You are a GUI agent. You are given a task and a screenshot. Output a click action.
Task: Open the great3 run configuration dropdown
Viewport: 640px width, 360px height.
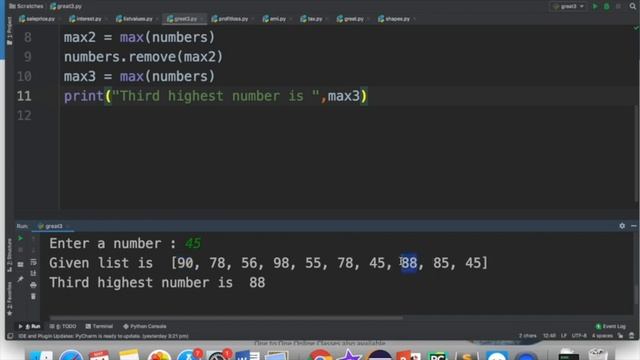pyautogui.click(x=568, y=6)
